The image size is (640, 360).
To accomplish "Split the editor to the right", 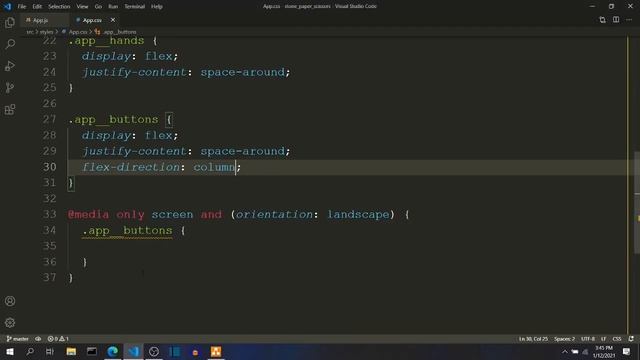I will click(x=616, y=20).
